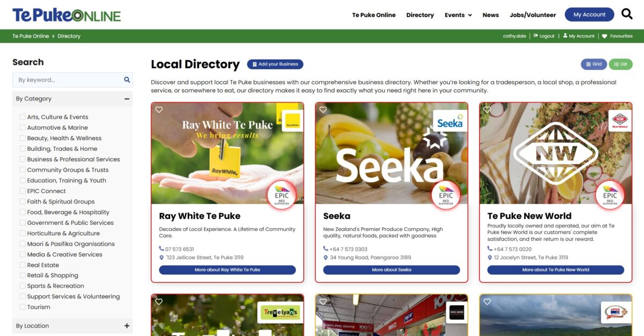Enable the Real Estate category checkbox
This screenshot has width=644, height=336.
pos(23,265)
